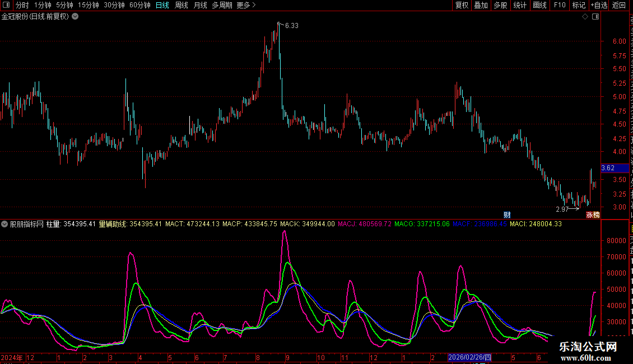633x364 pixels.
Task: Expand the 更多 periods menu
Action: [246, 5]
